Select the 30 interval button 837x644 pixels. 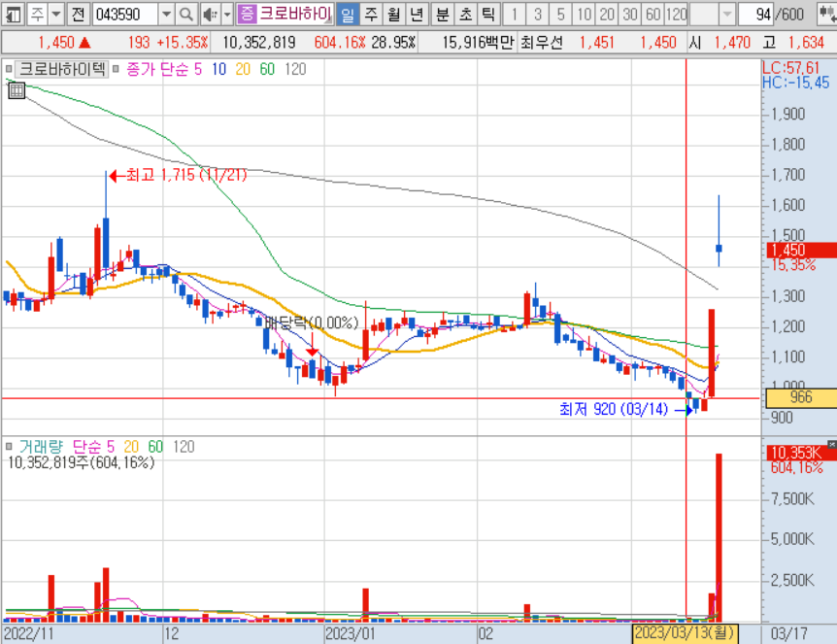click(630, 15)
